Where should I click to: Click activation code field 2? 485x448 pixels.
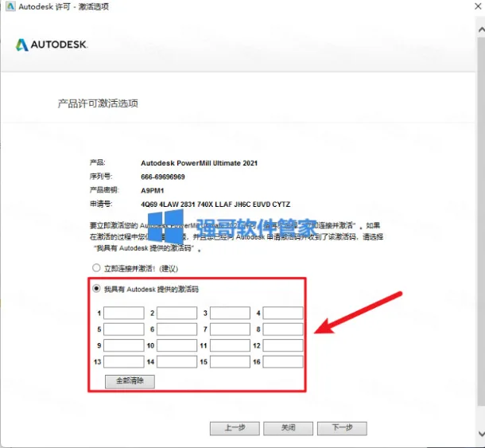(x=177, y=313)
